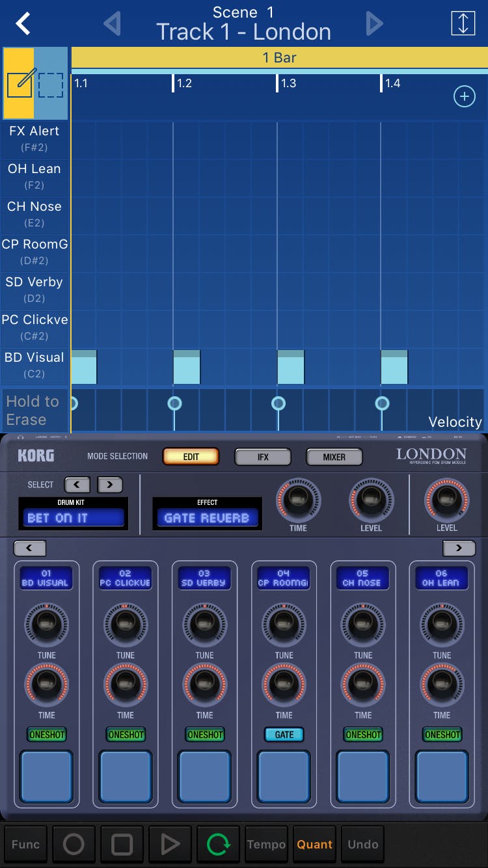Click the OH LEAN TUNE knob
The height and width of the screenshot is (868, 488).
point(442,625)
